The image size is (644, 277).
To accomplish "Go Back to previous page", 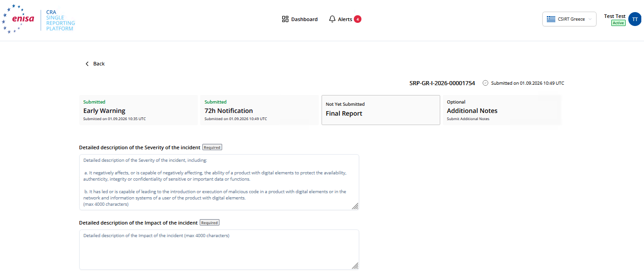I will pyautogui.click(x=95, y=64).
